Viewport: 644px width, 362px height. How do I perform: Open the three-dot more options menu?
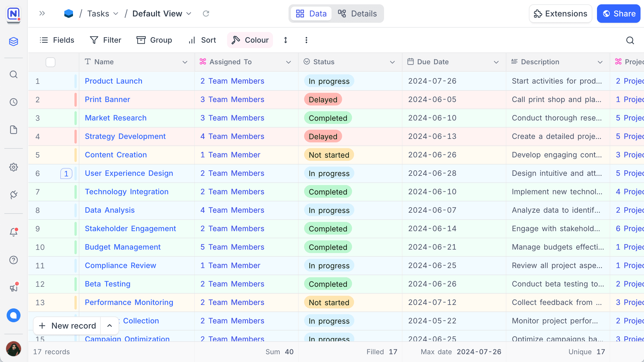[x=306, y=40]
